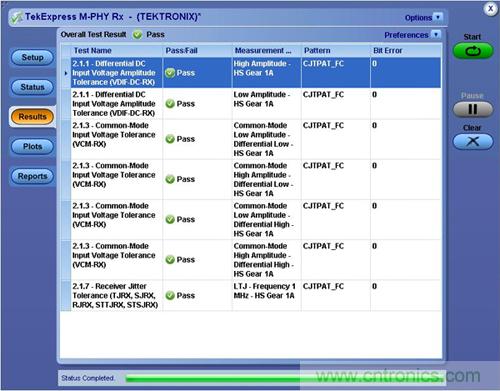Select the Results panel button
The image size is (500, 391).
coord(32,117)
